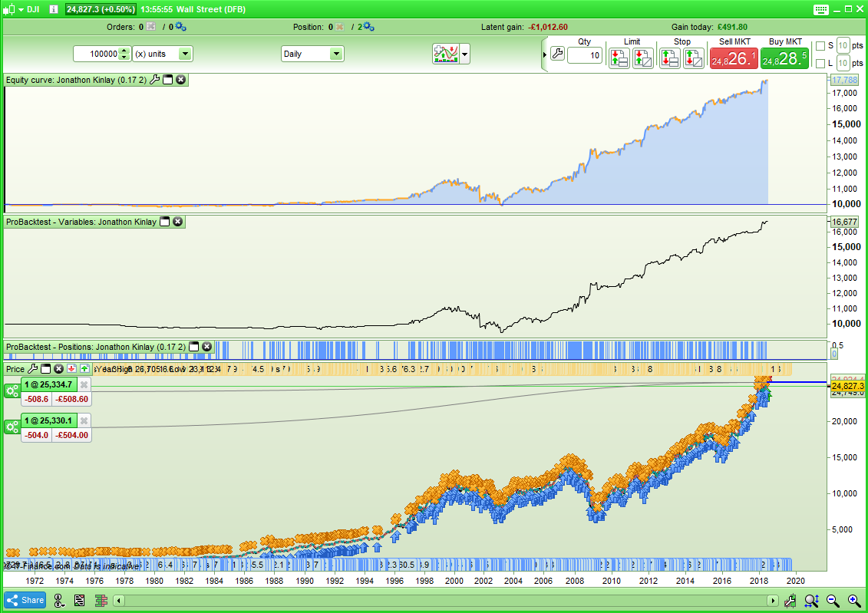Zoom out the chart with minus magnifier

pyautogui.click(x=833, y=600)
